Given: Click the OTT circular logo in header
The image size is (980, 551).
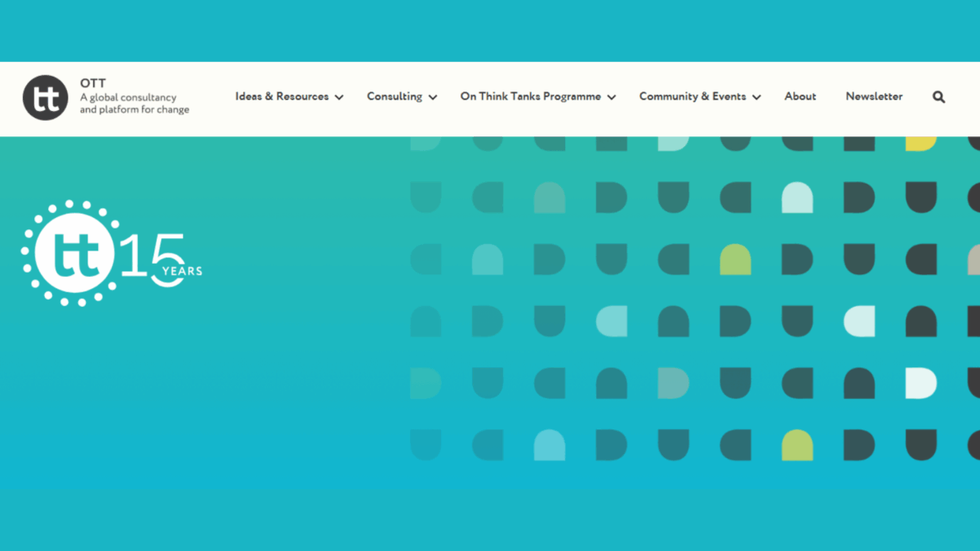Looking at the screenshot, I should tap(45, 98).
